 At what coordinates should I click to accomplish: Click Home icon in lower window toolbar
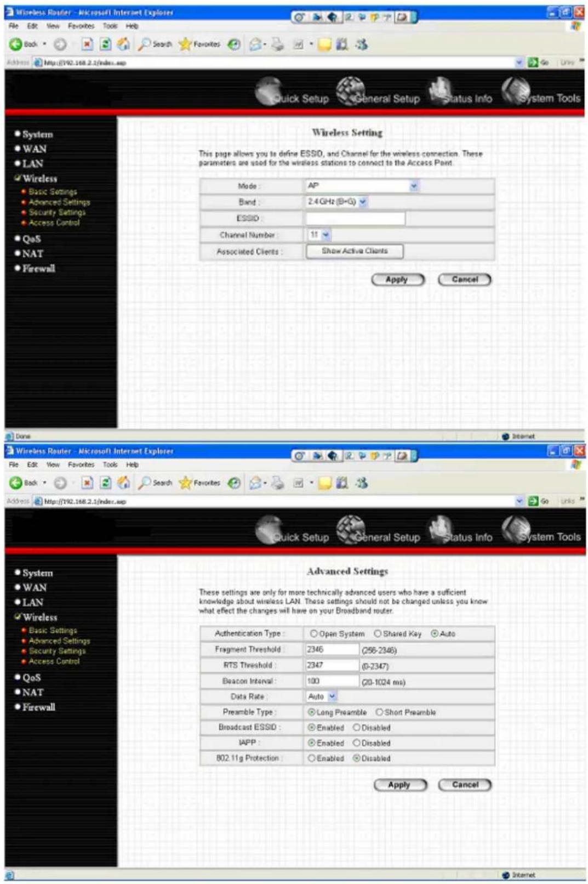124,483
